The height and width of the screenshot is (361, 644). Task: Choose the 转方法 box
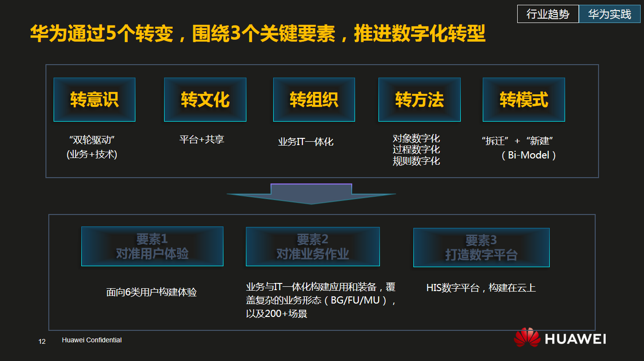pos(419,100)
